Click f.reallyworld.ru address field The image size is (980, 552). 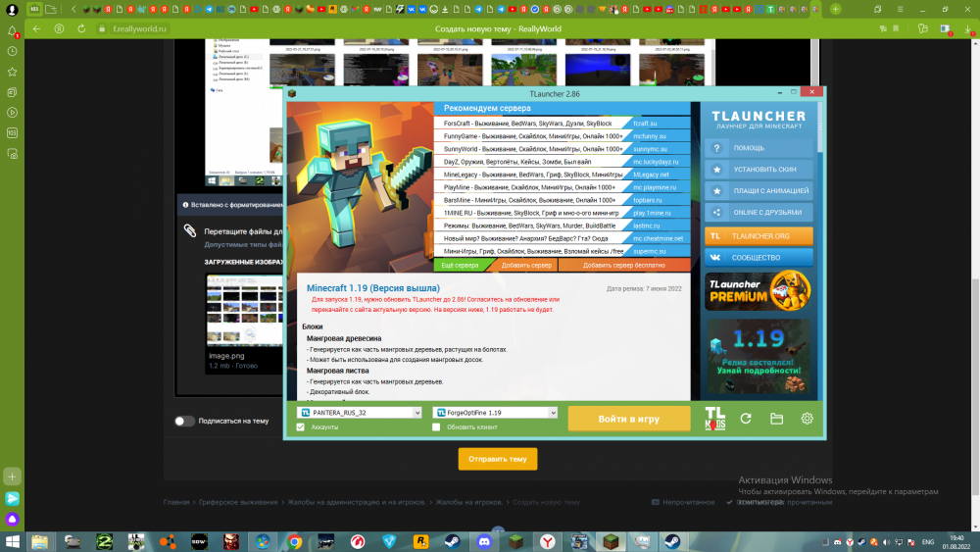[x=139, y=28]
